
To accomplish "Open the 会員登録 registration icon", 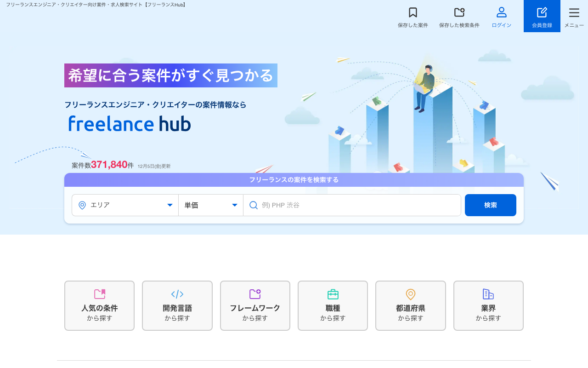I will pyautogui.click(x=542, y=11).
